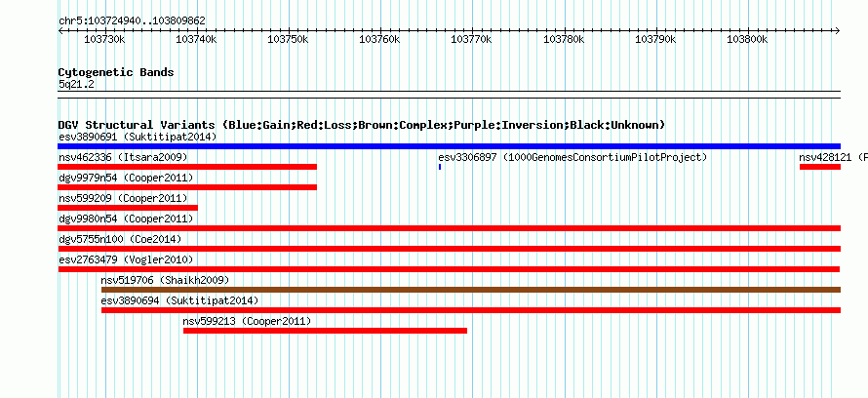Click the red nsv599213 loss bar
The image size is (868, 398).
coord(325,331)
